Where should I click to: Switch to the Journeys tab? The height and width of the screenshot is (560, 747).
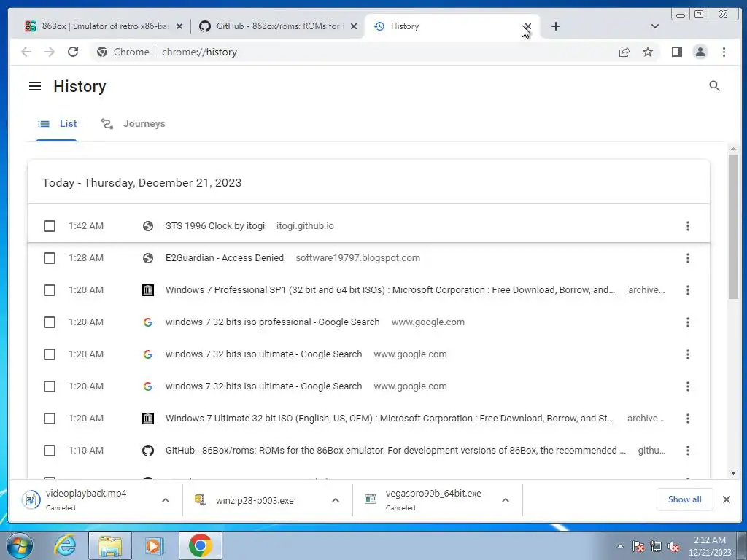coord(133,124)
